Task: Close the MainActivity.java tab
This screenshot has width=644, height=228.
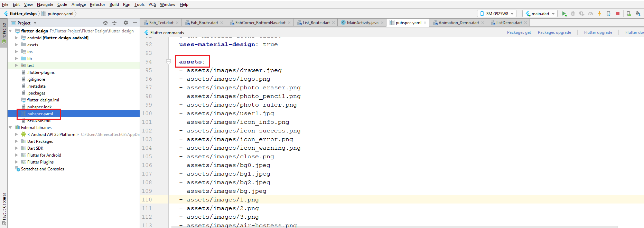Action: coord(382,23)
